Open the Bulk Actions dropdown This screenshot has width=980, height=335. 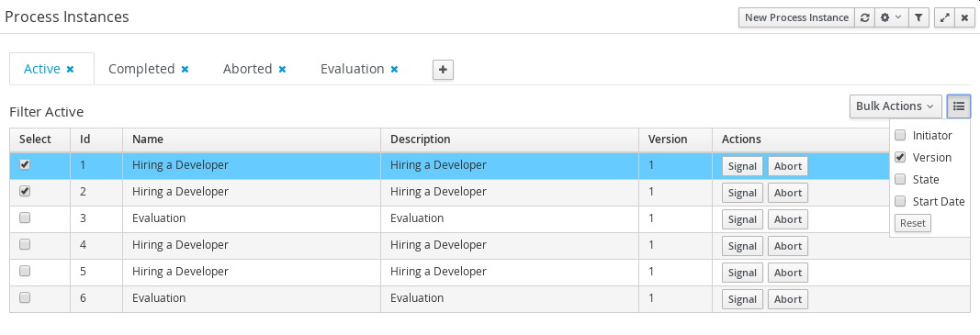(x=896, y=106)
